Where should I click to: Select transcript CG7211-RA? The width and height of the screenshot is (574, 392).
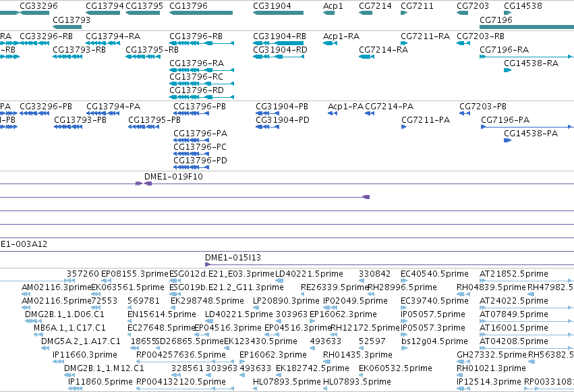[x=404, y=43]
